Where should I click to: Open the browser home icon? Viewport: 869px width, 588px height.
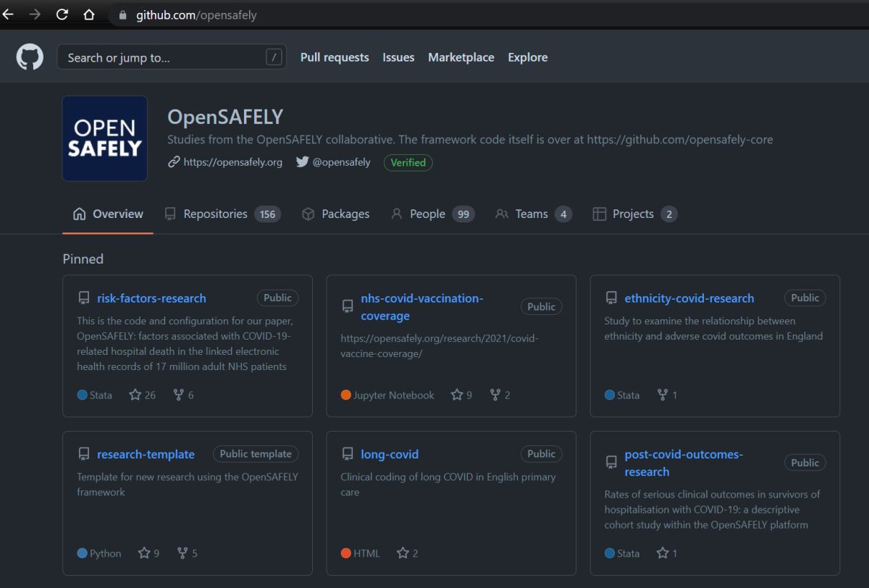89,14
